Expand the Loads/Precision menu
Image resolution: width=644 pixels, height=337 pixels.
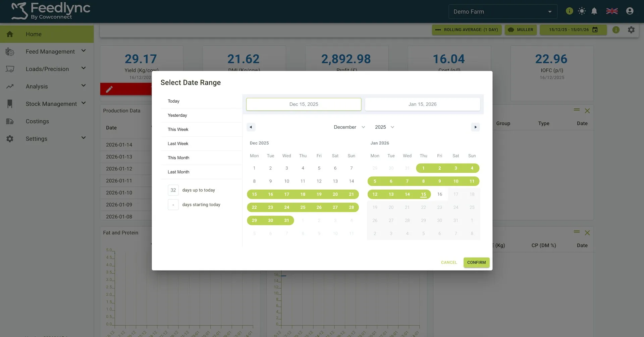[84, 68]
